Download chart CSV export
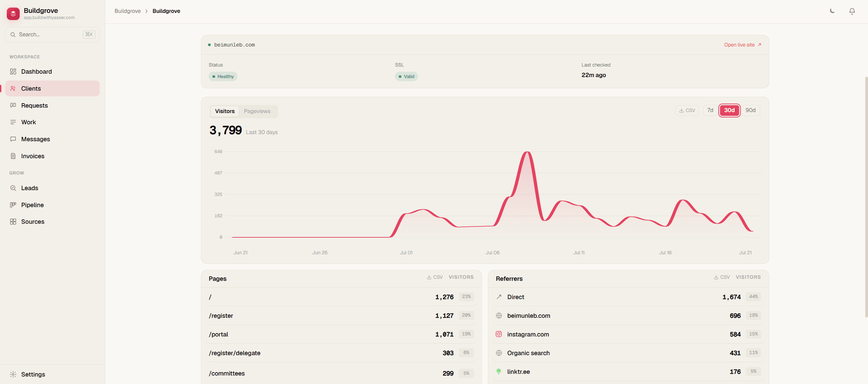 (x=687, y=110)
